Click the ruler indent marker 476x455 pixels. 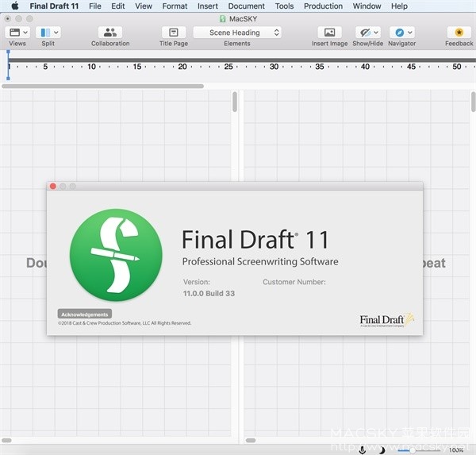click(8, 65)
